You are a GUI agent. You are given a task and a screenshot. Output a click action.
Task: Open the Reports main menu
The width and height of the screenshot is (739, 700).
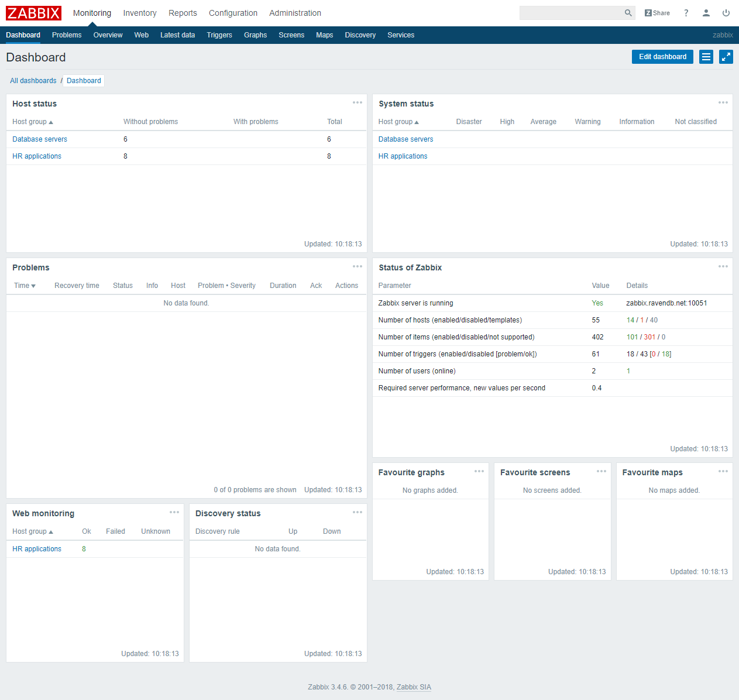pyautogui.click(x=183, y=13)
